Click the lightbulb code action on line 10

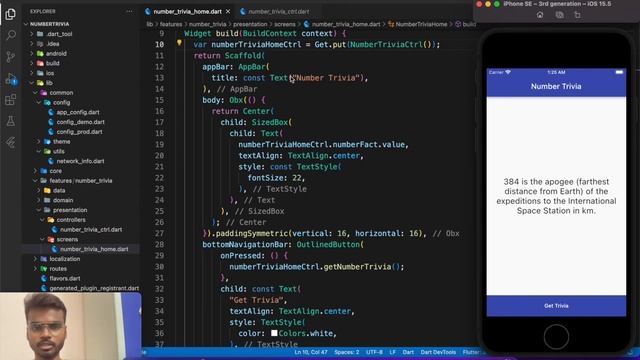point(179,42)
